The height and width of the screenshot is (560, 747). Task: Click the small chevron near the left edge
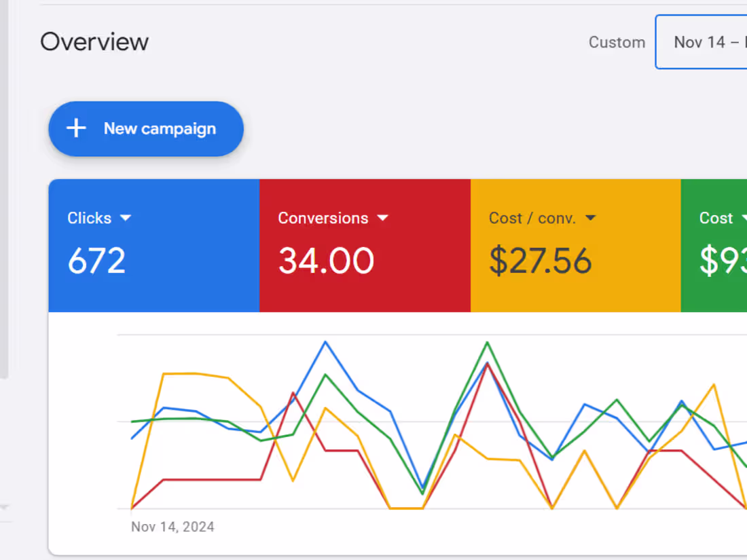pyautogui.click(x=5, y=506)
